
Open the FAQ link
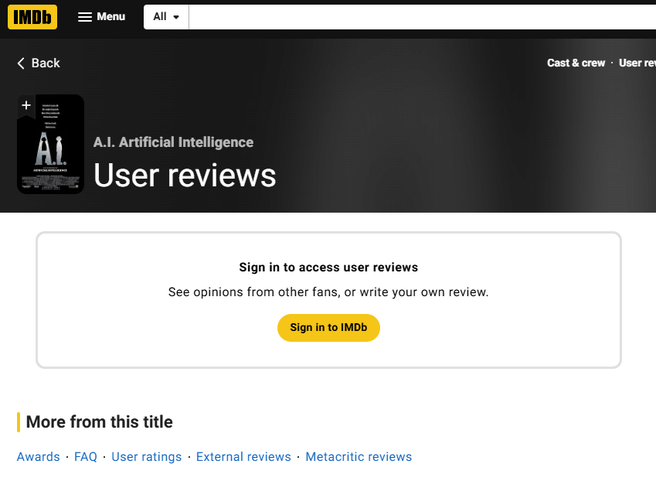coord(85,457)
